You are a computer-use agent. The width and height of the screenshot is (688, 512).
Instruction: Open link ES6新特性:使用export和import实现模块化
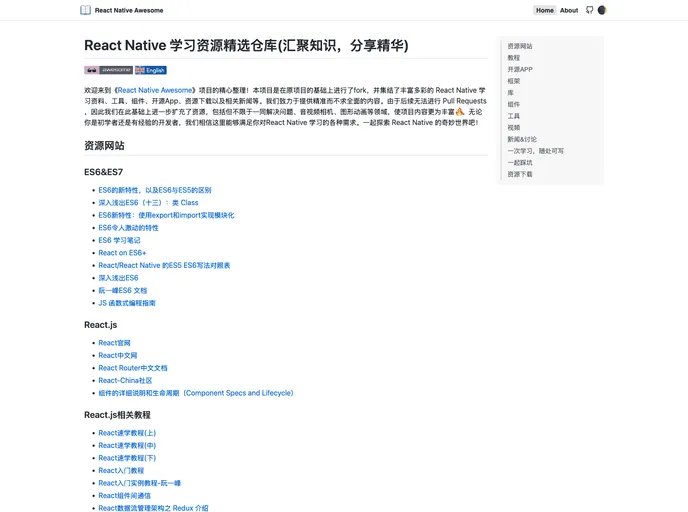tap(166, 215)
